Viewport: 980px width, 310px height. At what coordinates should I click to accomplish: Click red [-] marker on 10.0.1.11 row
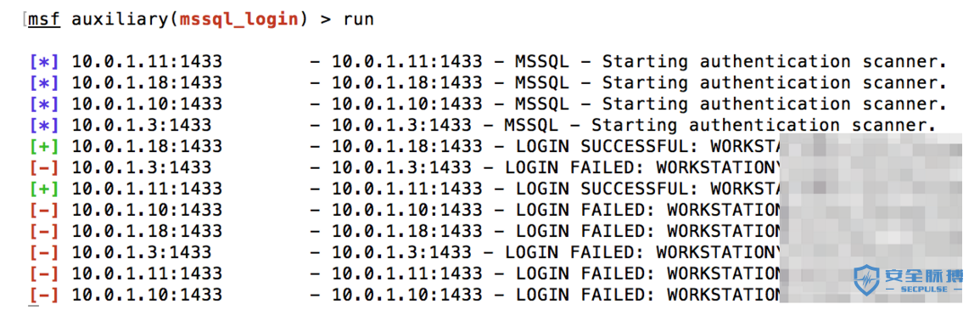coord(44,273)
